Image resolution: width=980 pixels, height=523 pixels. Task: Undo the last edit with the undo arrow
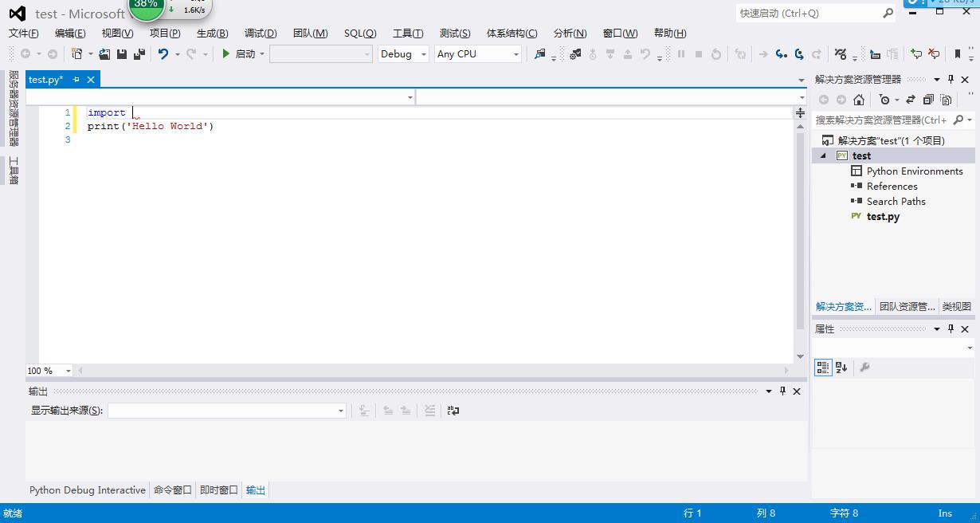click(163, 54)
